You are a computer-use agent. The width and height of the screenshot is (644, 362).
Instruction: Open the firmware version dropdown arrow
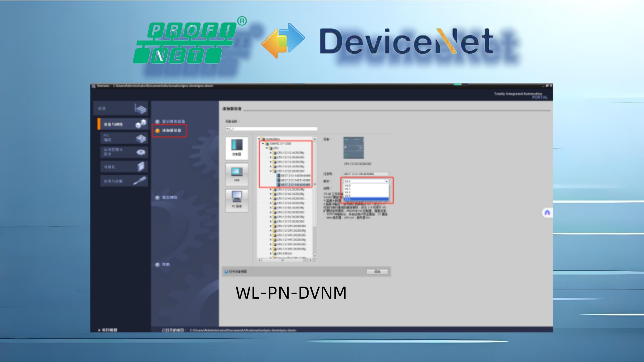click(x=387, y=181)
